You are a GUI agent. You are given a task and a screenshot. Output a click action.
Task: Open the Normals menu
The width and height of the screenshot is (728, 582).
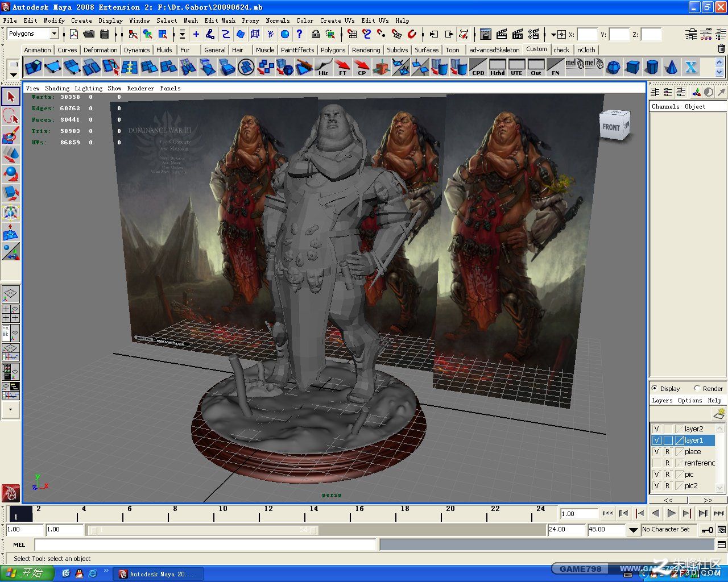click(x=278, y=20)
